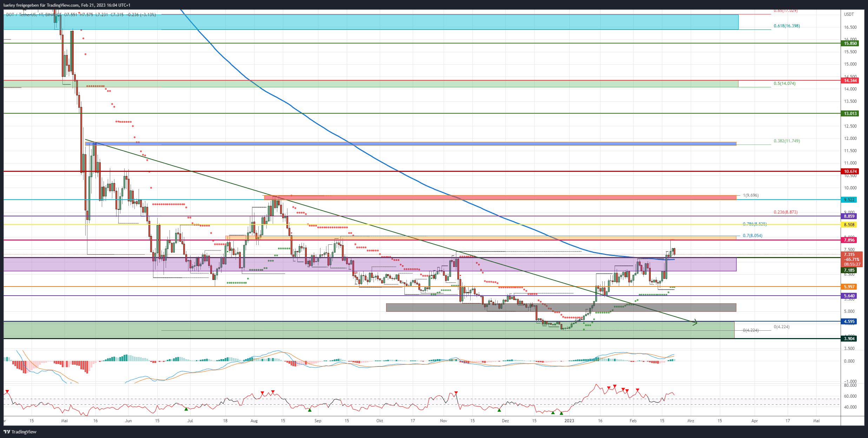The image size is (868, 438).
Task: Click the green up-arrow marker near Dez
Action: coord(499,410)
